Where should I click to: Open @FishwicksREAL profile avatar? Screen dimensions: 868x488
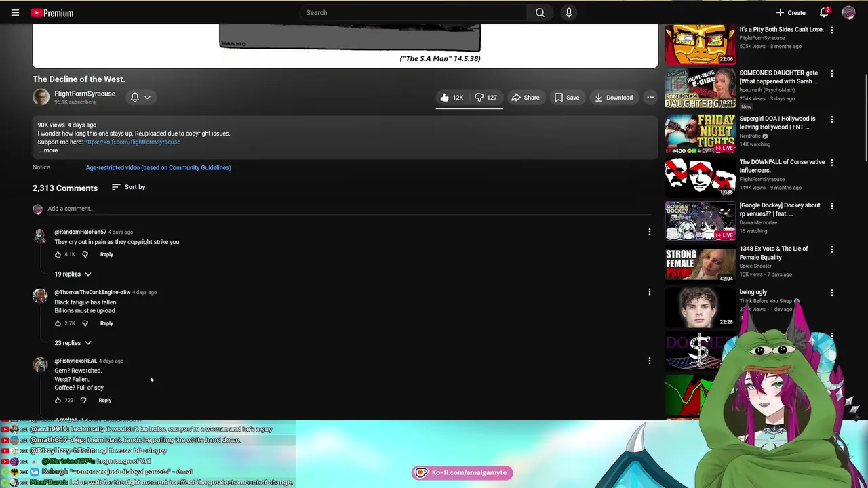40,365
